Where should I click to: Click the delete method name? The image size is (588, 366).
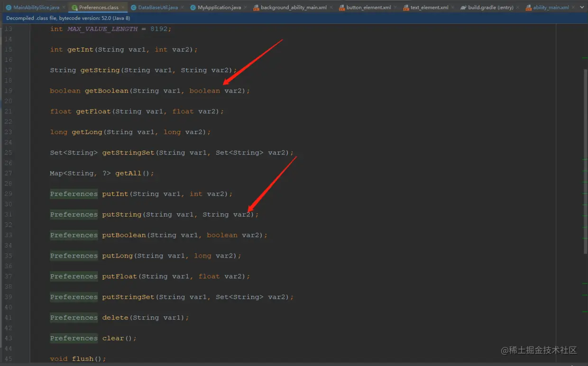click(x=115, y=318)
